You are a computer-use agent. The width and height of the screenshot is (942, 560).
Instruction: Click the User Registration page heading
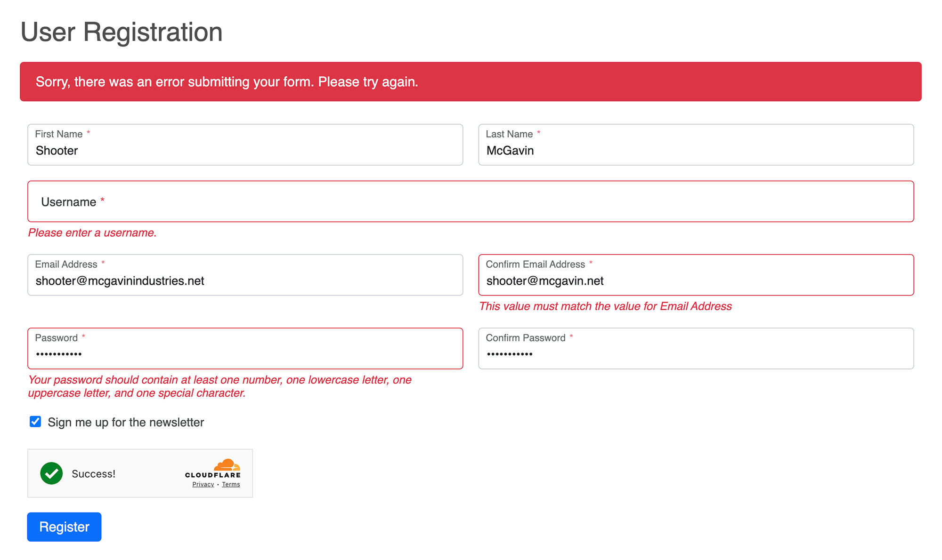(121, 32)
